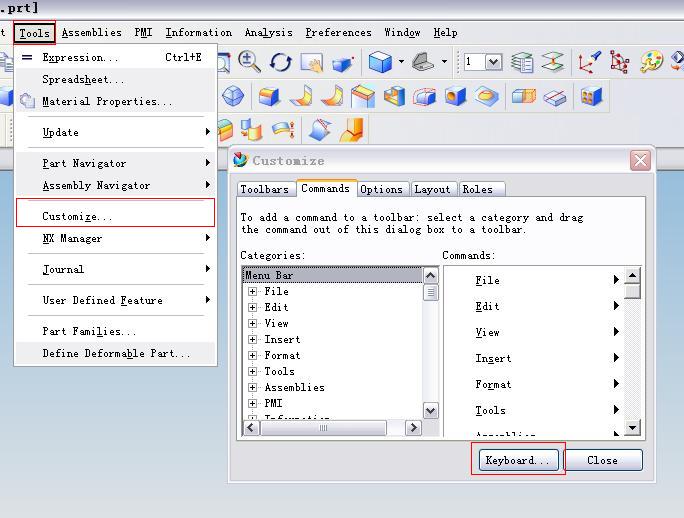Click Insert in the Commands list
This screenshot has width=684, height=518.
pyautogui.click(x=493, y=358)
